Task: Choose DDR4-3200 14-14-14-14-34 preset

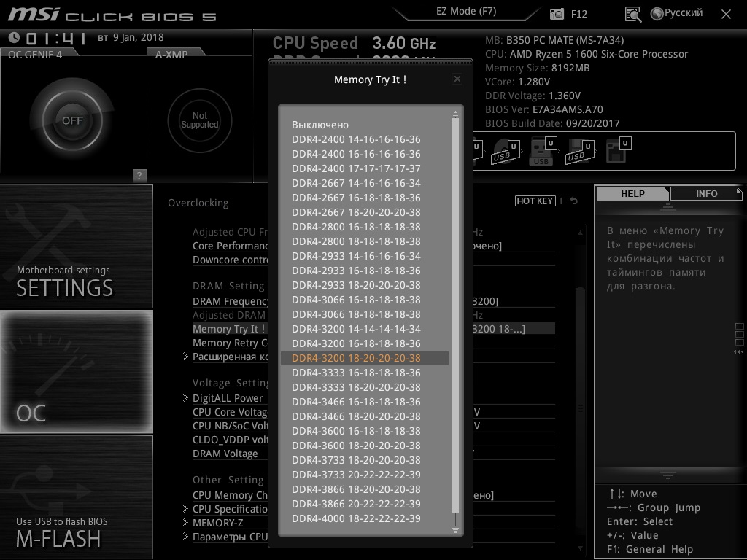Action: pos(365,329)
